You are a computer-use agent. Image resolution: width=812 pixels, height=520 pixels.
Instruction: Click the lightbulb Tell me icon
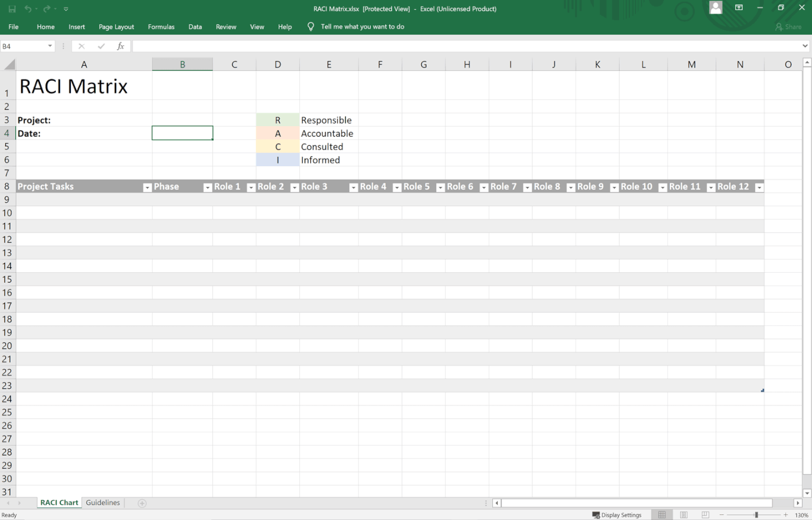coord(311,26)
